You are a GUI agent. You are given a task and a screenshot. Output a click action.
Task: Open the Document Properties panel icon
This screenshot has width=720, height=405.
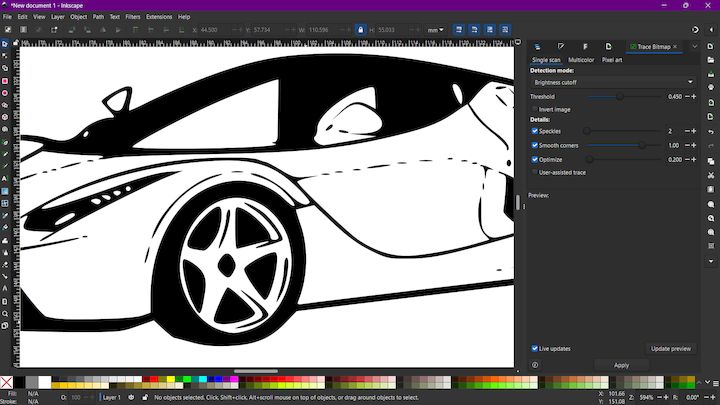pos(608,47)
